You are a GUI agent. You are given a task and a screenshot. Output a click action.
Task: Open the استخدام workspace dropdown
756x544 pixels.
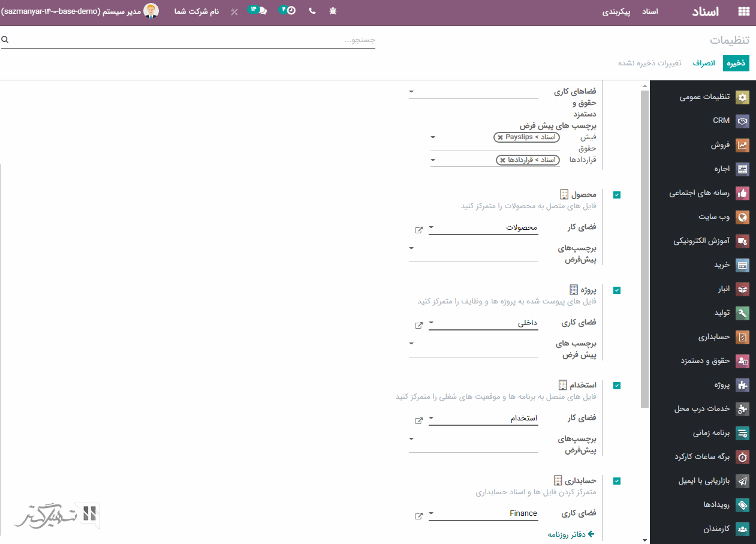(431, 419)
